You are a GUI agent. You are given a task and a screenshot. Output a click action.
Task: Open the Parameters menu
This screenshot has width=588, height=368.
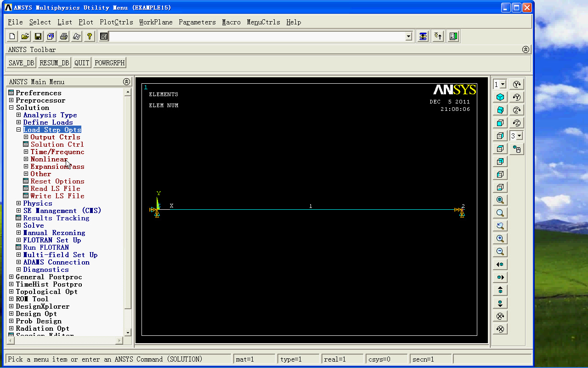pos(197,22)
